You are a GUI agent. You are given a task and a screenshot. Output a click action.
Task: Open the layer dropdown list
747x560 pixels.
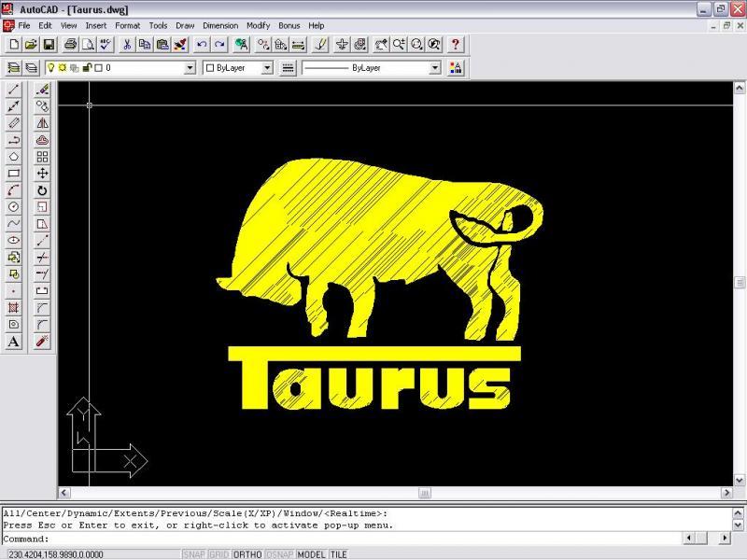pos(190,68)
